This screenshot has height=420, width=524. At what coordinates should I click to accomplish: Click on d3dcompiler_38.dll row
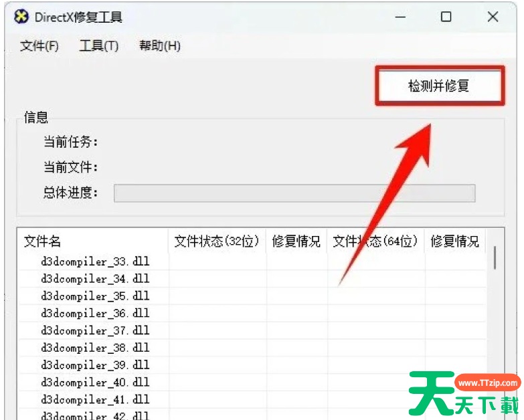click(95, 348)
